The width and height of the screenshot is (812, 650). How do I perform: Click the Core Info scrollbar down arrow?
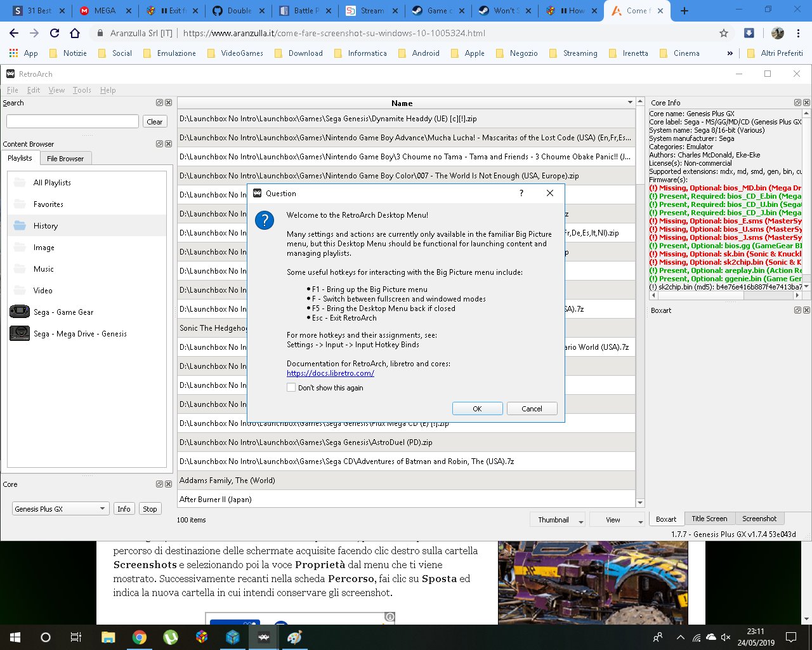tap(807, 286)
